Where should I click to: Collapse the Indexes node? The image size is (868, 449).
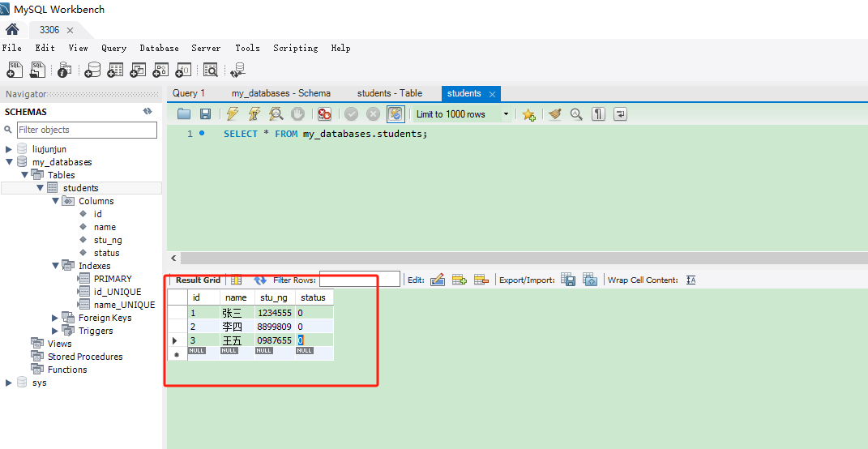click(x=55, y=266)
